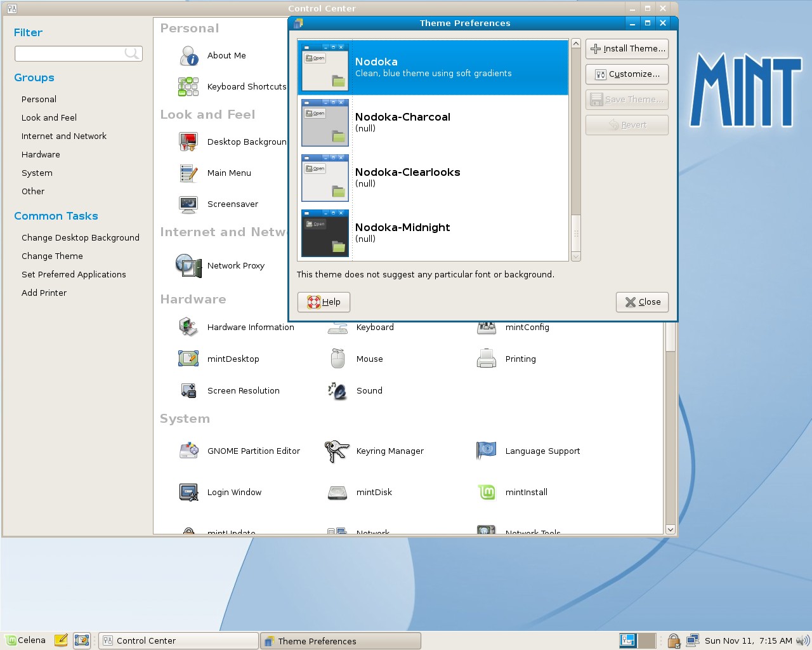This screenshot has height=650, width=812.
Task: Click the note-taking icon in taskbar
Action: (61, 640)
